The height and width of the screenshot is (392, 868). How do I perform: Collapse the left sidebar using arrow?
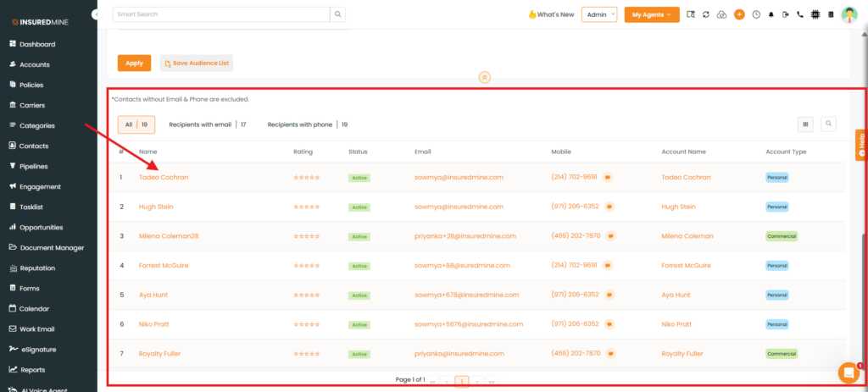coord(97,15)
